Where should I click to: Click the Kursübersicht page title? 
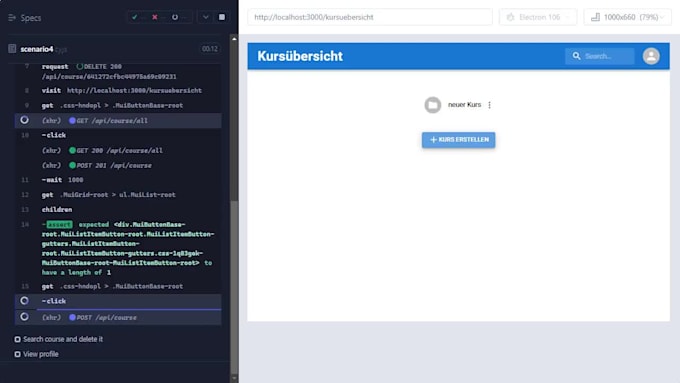point(300,56)
